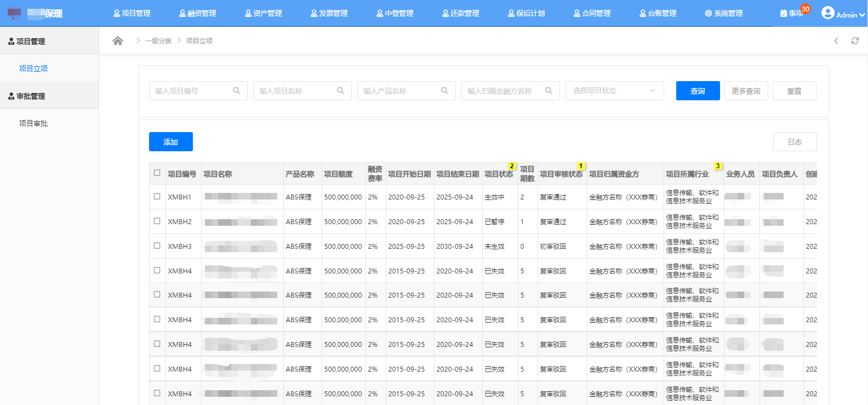Check the checkbox for row XMBH1
This screenshot has height=405, width=868.
pos(157,196)
